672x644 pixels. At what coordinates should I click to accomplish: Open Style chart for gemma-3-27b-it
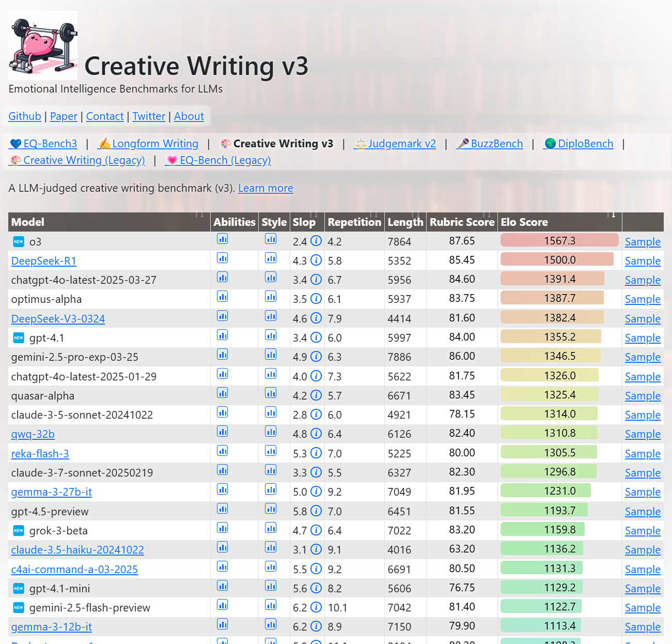(271, 489)
